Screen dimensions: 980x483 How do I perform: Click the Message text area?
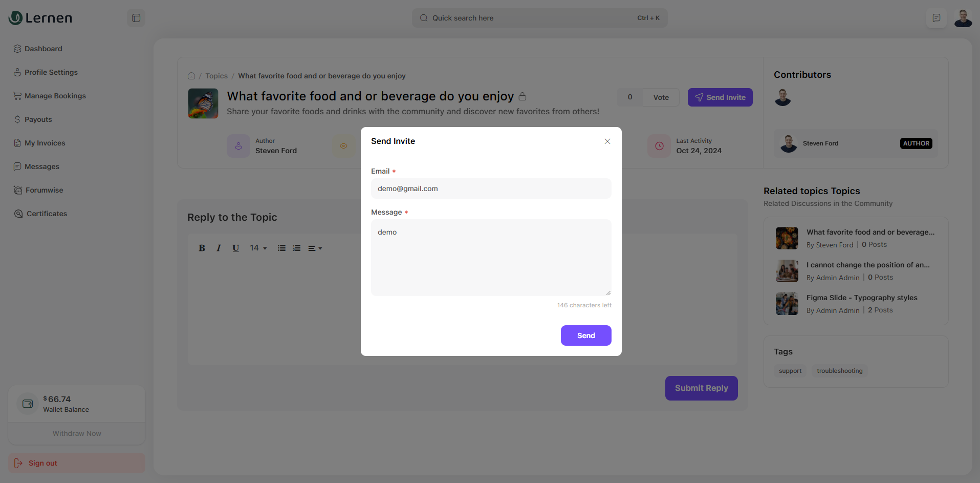(490, 257)
